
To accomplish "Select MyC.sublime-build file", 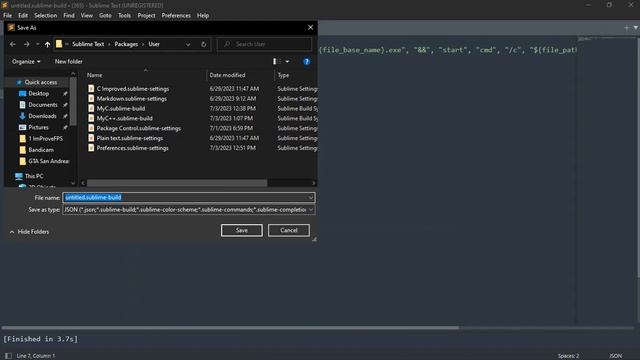I will (x=120, y=108).
